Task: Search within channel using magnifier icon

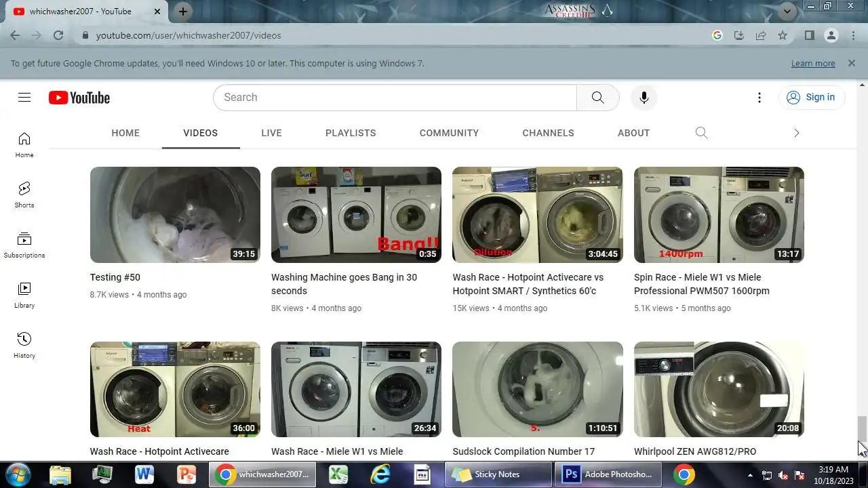Action: point(701,133)
